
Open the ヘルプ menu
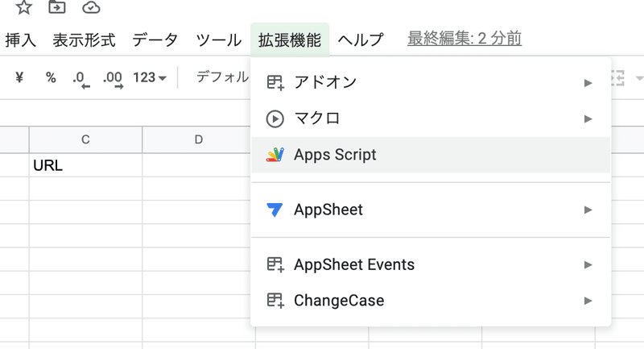tap(361, 39)
